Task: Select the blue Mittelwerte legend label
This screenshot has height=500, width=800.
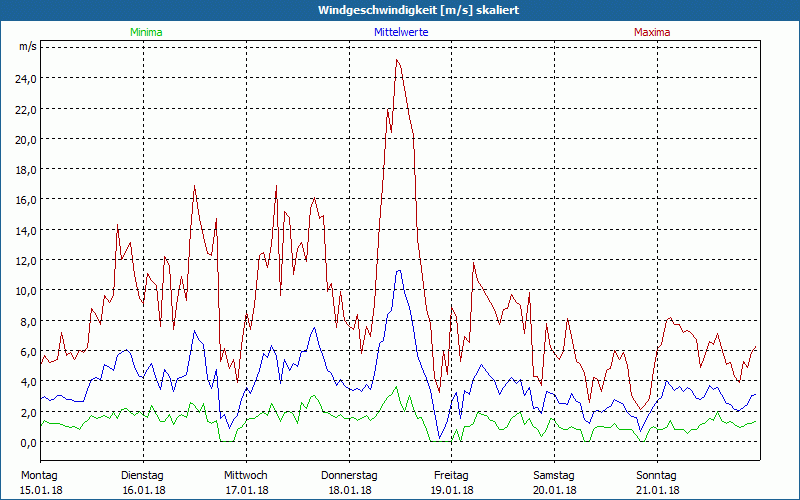Action: (x=401, y=32)
